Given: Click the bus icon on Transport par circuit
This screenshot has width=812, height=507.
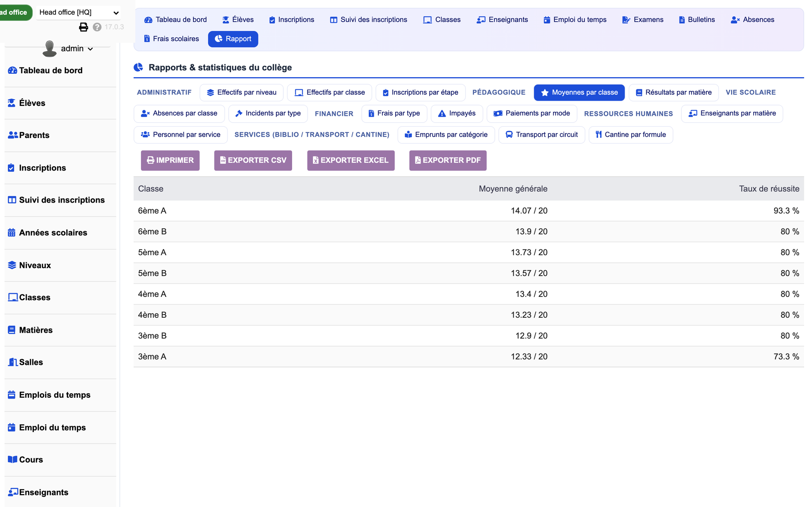Looking at the screenshot, I should [509, 135].
